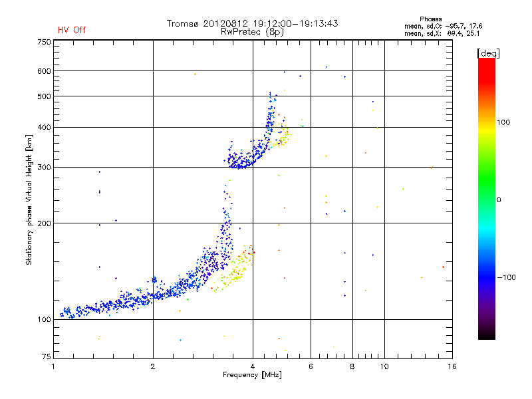The width and height of the screenshot is (532, 399).
Task: Click the y-axis tick label '750'
Action: (44, 42)
